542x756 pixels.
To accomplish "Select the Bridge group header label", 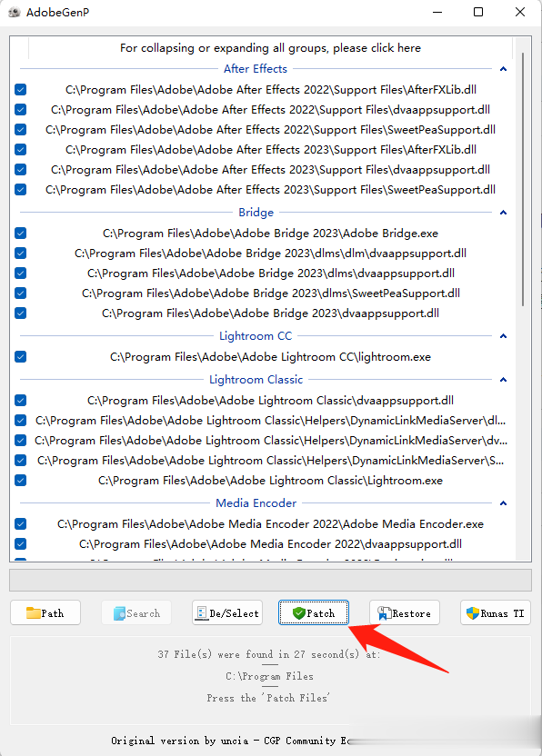I will (256, 213).
